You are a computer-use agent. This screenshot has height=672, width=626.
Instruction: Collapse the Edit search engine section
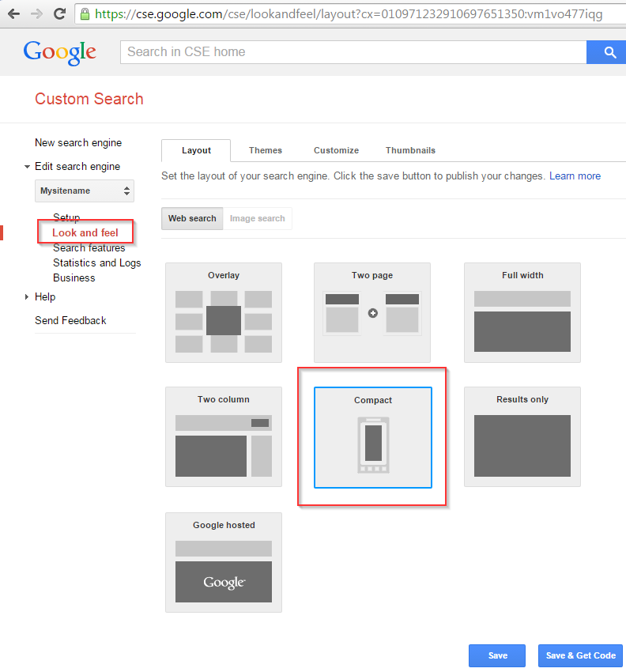click(x=27, y=166)
